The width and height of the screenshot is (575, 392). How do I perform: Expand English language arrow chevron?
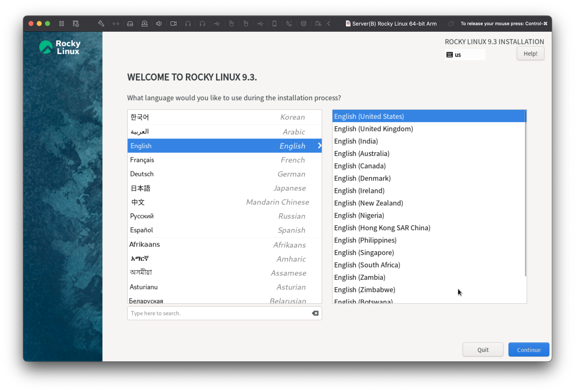[320, 146]
